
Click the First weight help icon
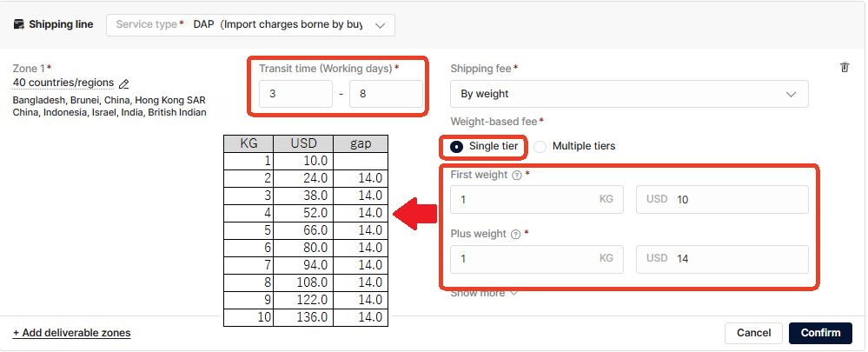point(517,175)
